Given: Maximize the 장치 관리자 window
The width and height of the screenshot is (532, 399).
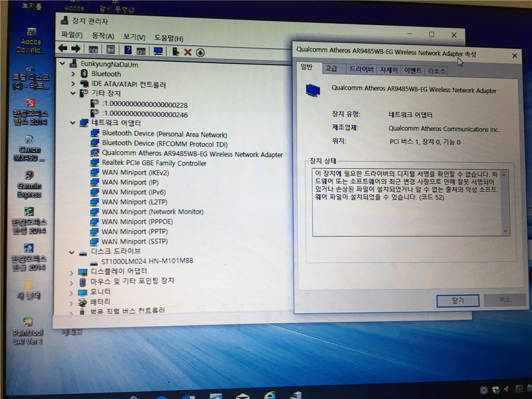Looking at the screenshot, I should (432, 34).
